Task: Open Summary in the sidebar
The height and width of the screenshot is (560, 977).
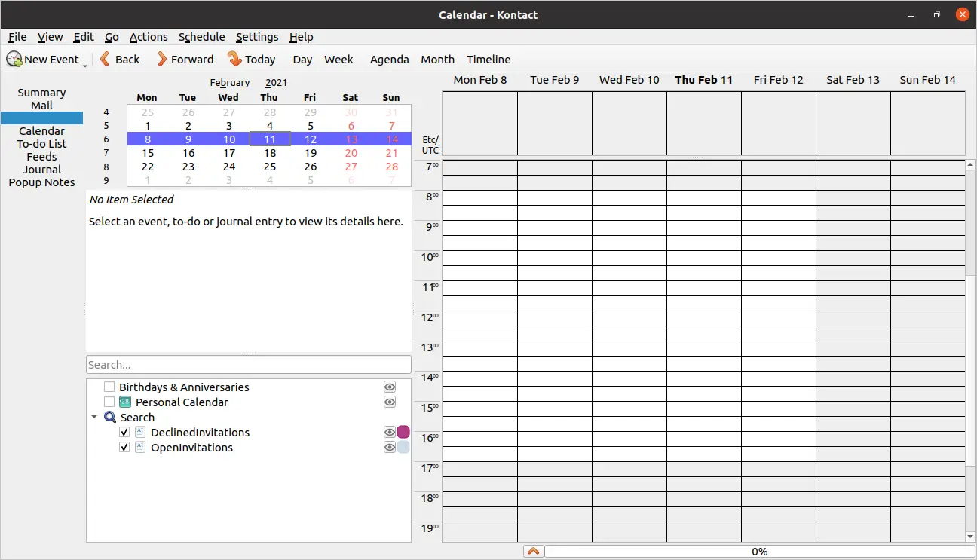Action: coord(41,93)
